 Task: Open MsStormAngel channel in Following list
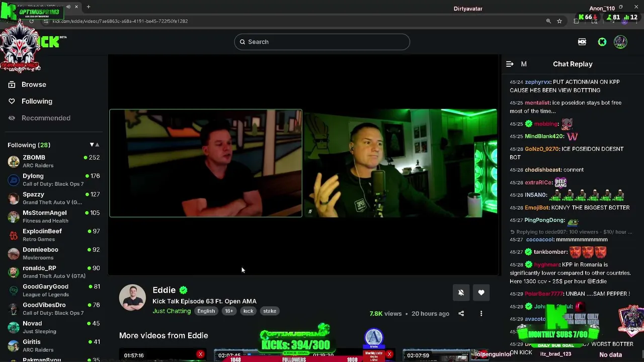[53, 216]
